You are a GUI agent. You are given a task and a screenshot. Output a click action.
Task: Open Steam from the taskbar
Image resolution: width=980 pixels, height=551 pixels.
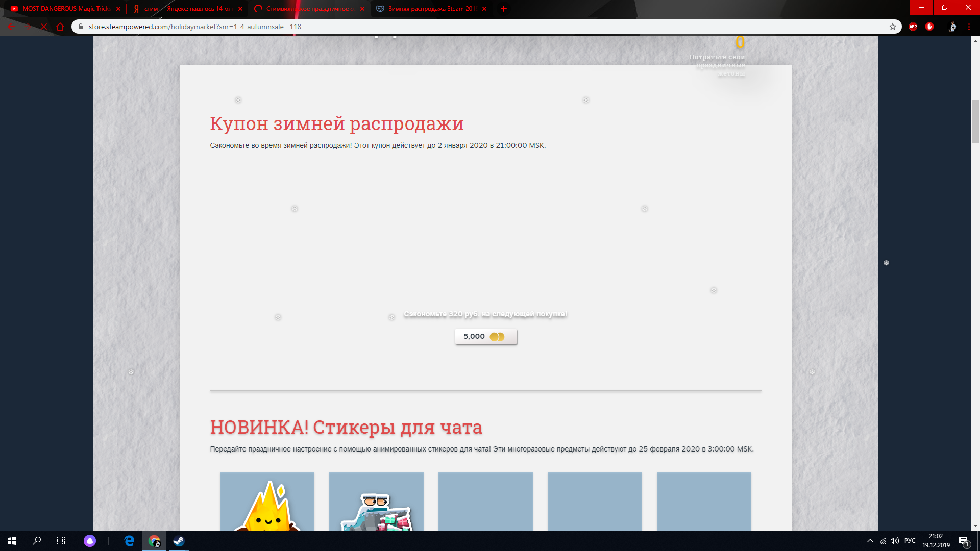click(x=179, y=541)
